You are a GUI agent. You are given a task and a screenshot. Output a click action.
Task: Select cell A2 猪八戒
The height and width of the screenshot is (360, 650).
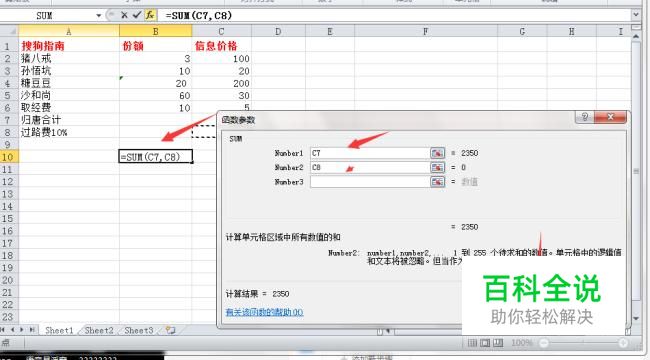[69, 58]
